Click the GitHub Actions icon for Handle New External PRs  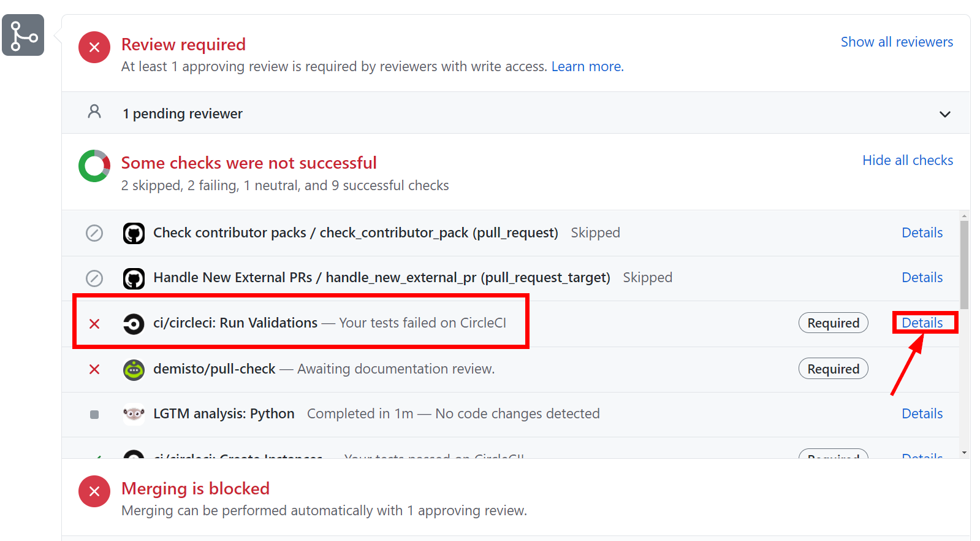pyautogui.click(x=133, y=278)
